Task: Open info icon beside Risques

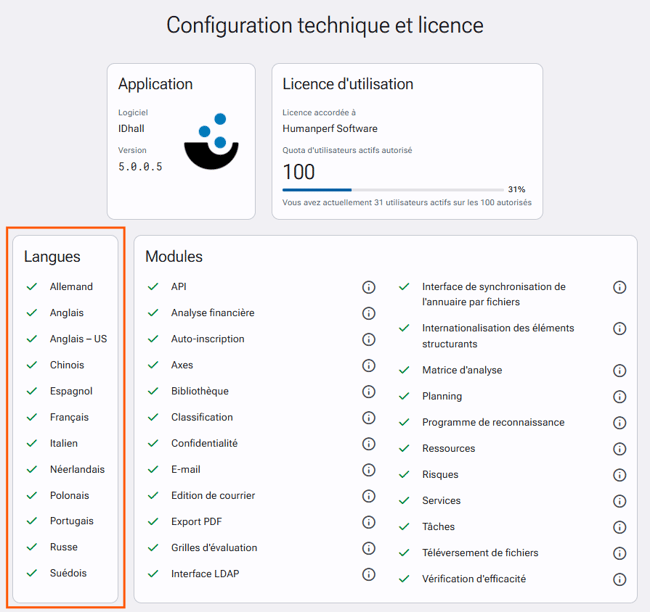Action: point(619,475)
